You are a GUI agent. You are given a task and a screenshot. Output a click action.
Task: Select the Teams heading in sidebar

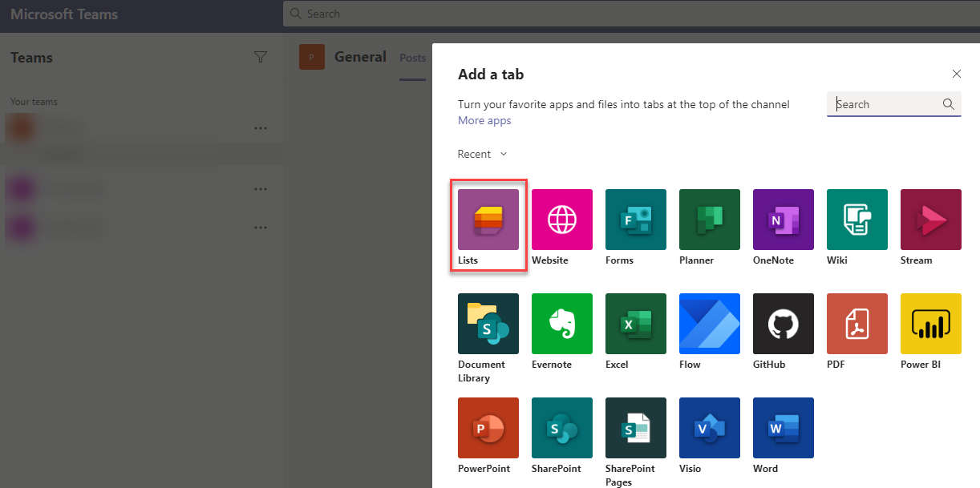(x=31, y=57)
